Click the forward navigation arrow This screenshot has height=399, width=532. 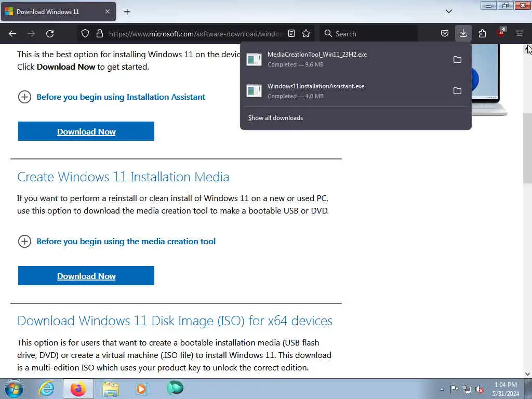click(x=31, y=34)
